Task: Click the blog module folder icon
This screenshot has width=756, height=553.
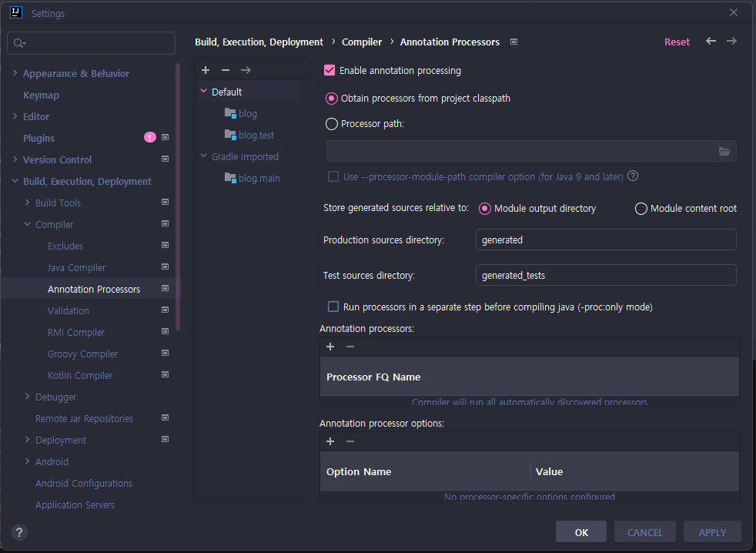Action: click(230, 113)
